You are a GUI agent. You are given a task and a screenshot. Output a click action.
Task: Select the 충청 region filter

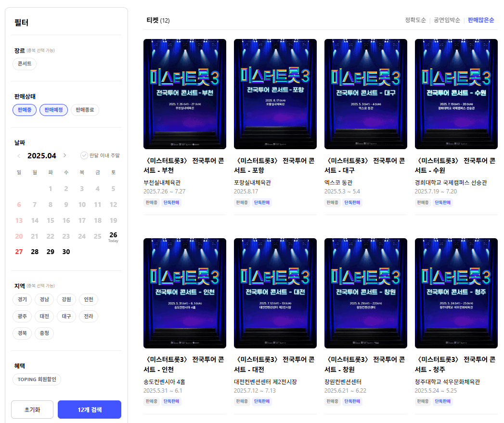click(44, 333)
